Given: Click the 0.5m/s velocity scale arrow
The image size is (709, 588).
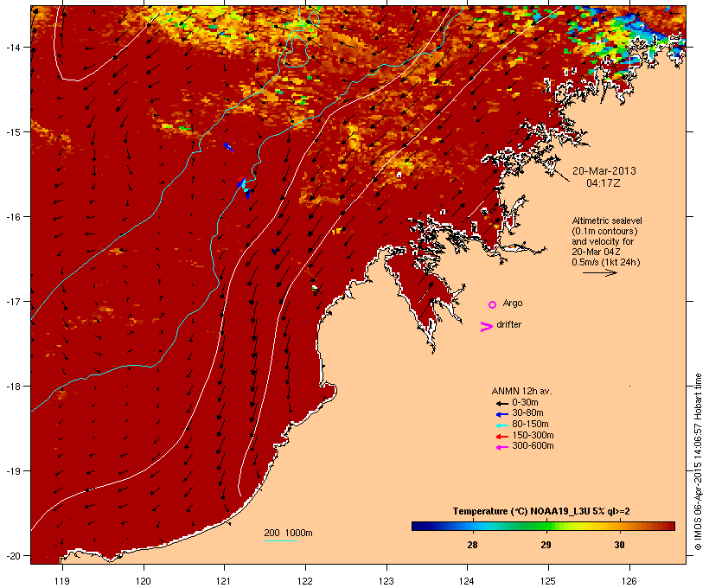Looking at the screenshot, I should tap(599, 272).
